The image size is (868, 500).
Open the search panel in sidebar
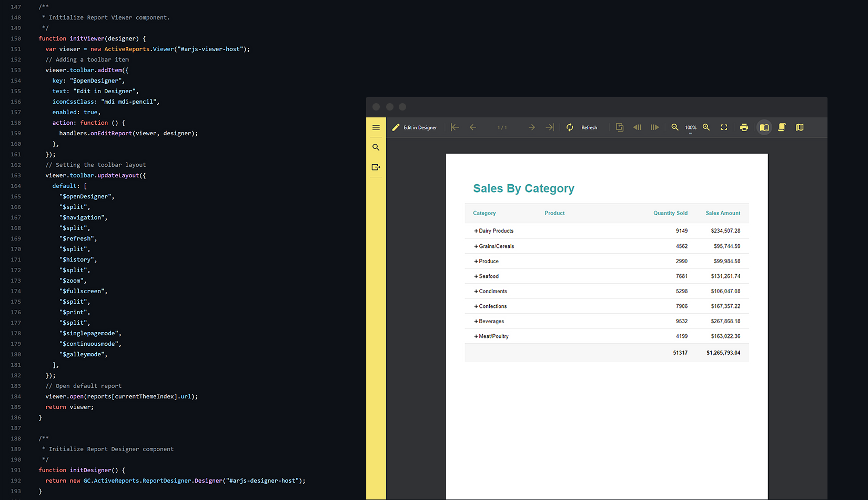point(376,147)
